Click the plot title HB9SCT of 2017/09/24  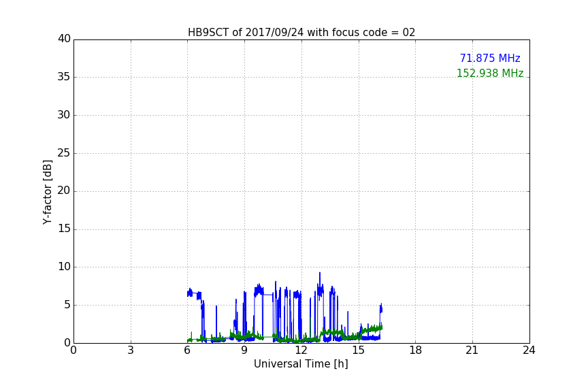pos(301,33)
